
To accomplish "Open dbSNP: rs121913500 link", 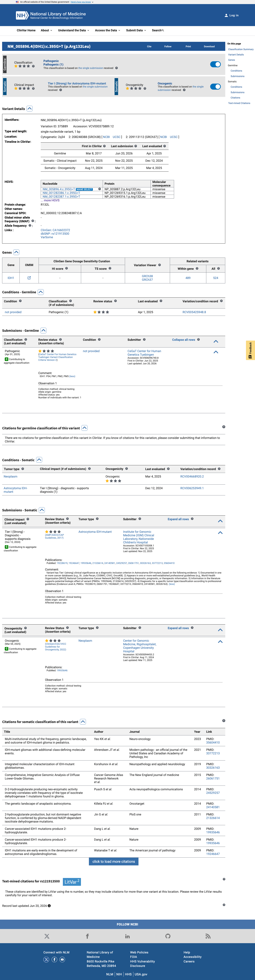I will [55, 234].
